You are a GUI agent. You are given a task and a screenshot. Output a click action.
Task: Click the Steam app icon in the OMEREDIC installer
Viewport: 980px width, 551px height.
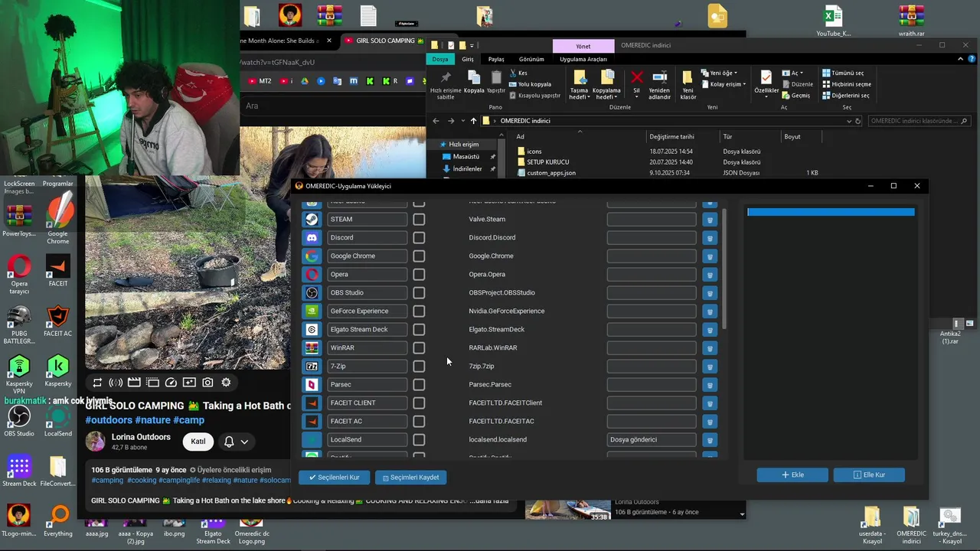[x=312, y=219]
